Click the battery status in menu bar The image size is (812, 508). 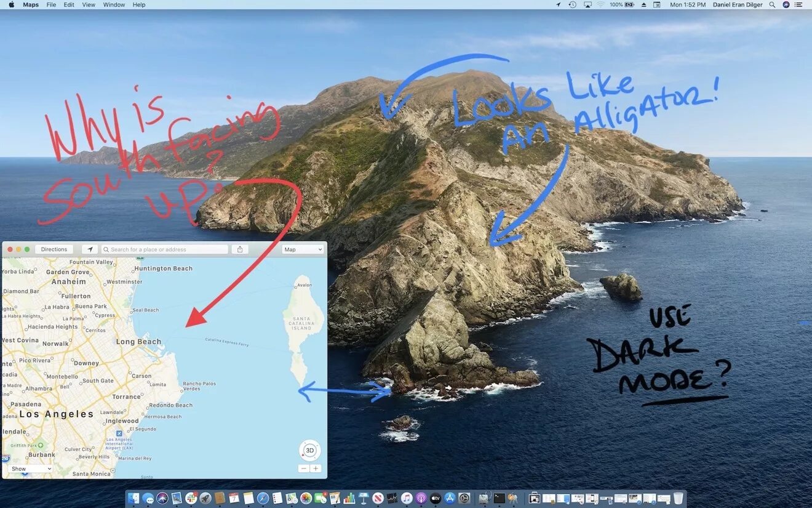pos(622,4)
